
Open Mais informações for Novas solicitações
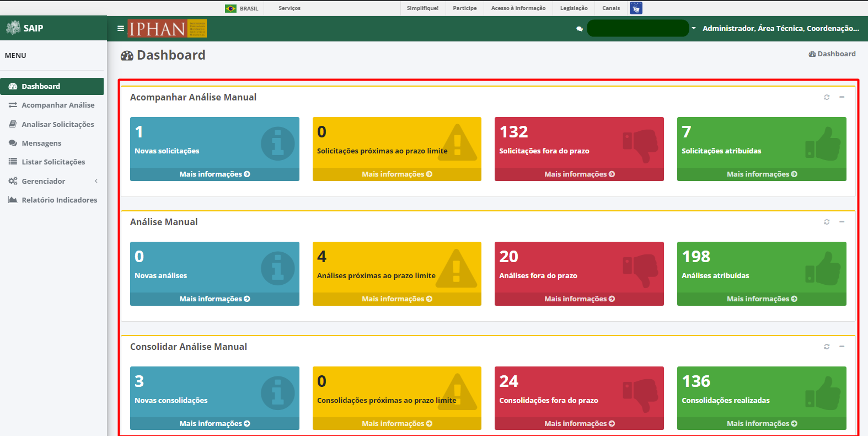pyautogui.click(x=215, y=174)
